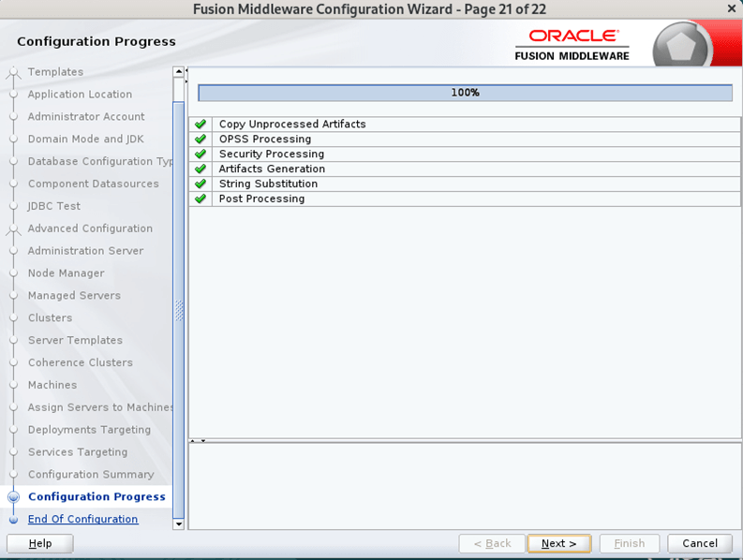Image resolution: width=743 pixels, height=560 pixels.
Task: Click sidebar scrollbar up arrow
Action: click(179, 71)
